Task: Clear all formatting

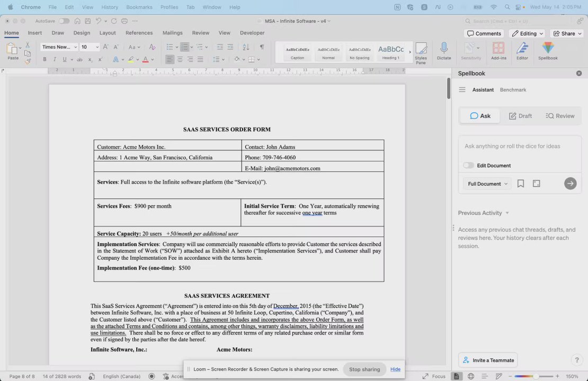Action: (x=152, y=47)
